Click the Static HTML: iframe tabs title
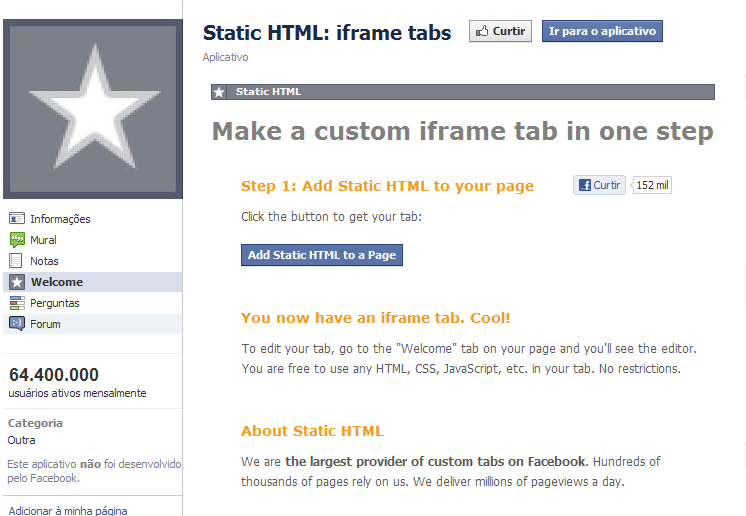Image resolution: width=746 pixels, height=516 pixels. [x=327, y=33]
